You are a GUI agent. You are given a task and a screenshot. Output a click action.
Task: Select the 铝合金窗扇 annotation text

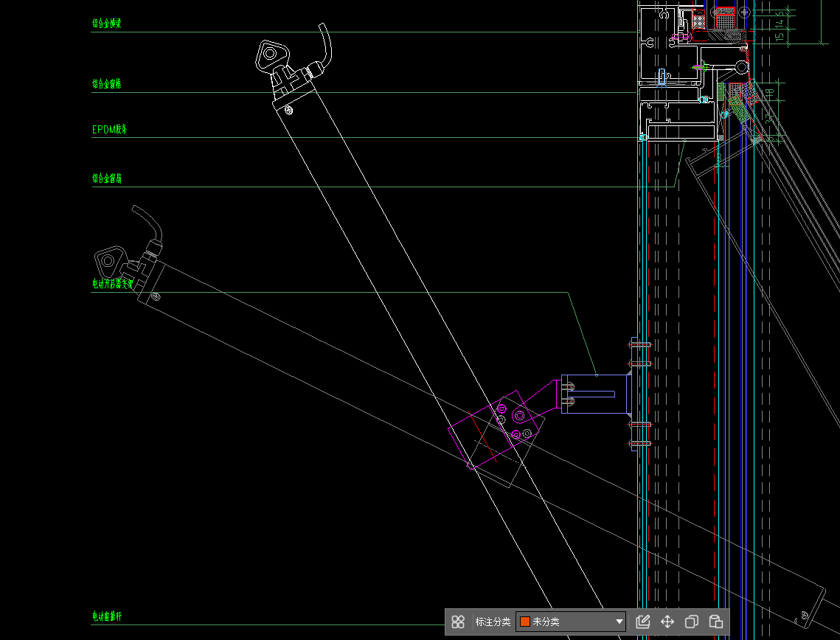tap(107, 178)
